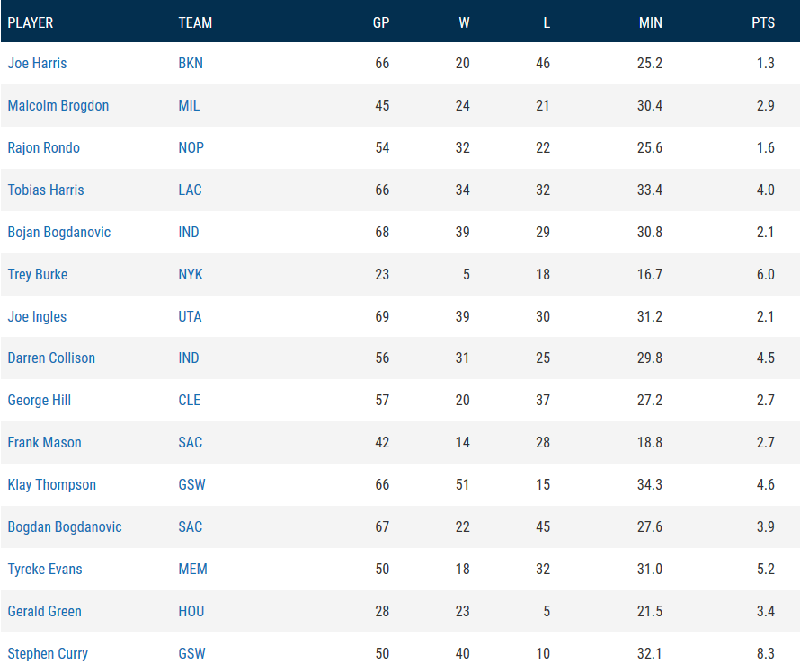Click the NYK team abbreviation
800x672 pixels.
[191, 275]
